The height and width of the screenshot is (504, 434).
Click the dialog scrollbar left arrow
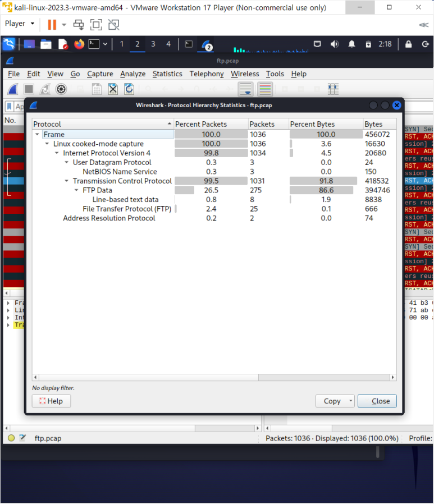point(36,377)
